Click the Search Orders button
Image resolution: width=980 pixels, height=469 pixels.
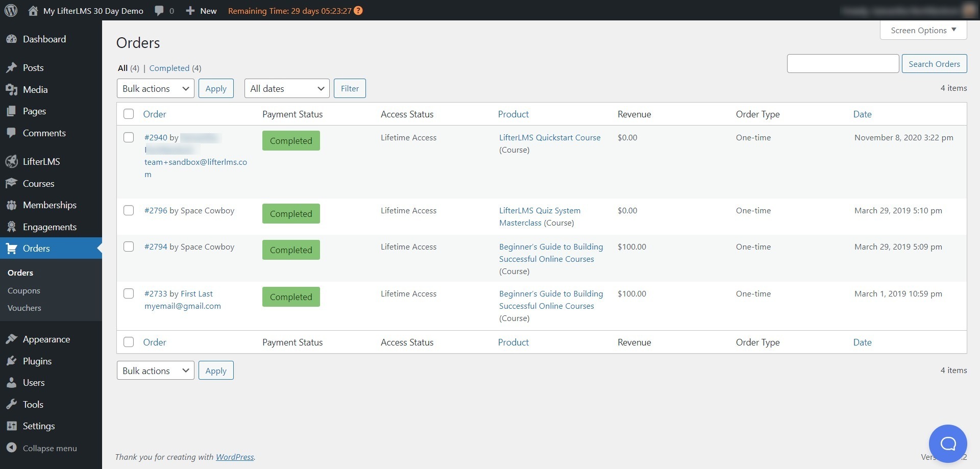point(934,64)
